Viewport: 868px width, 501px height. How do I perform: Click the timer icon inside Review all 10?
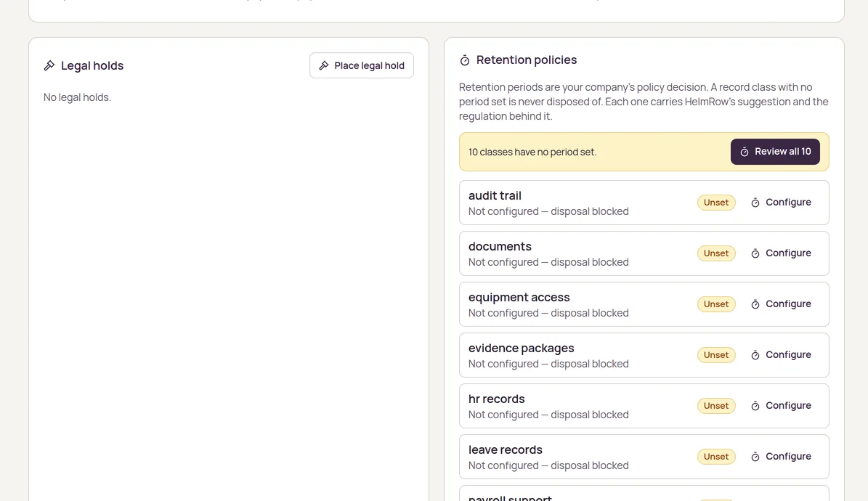pos(745,152)
